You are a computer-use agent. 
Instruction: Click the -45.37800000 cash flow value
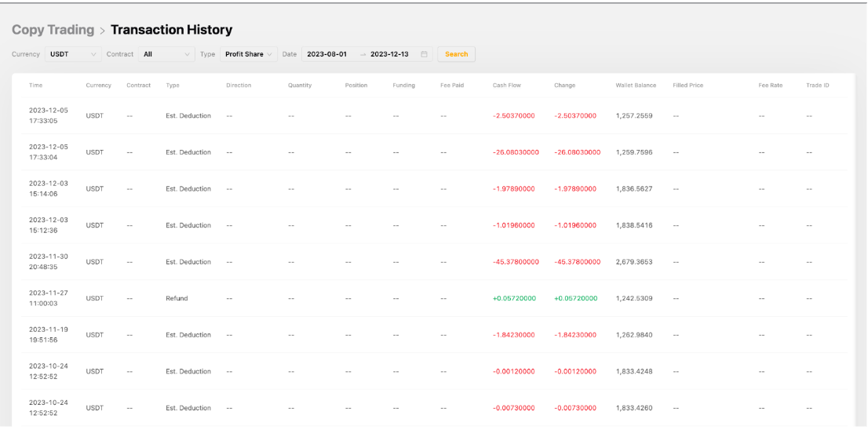pos(516,262)
